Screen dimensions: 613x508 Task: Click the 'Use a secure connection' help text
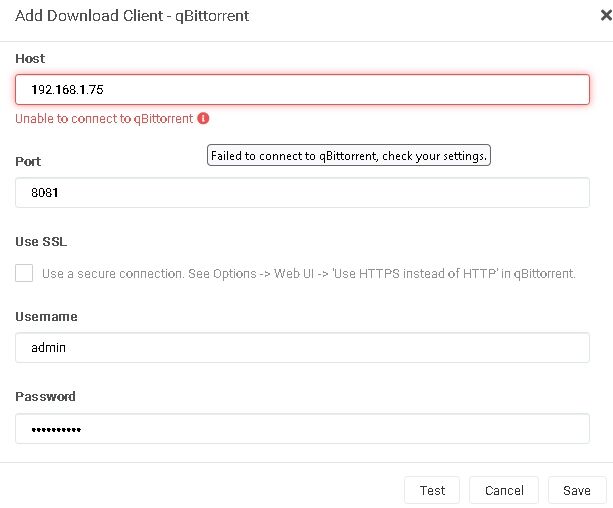[x=308, y=274]
